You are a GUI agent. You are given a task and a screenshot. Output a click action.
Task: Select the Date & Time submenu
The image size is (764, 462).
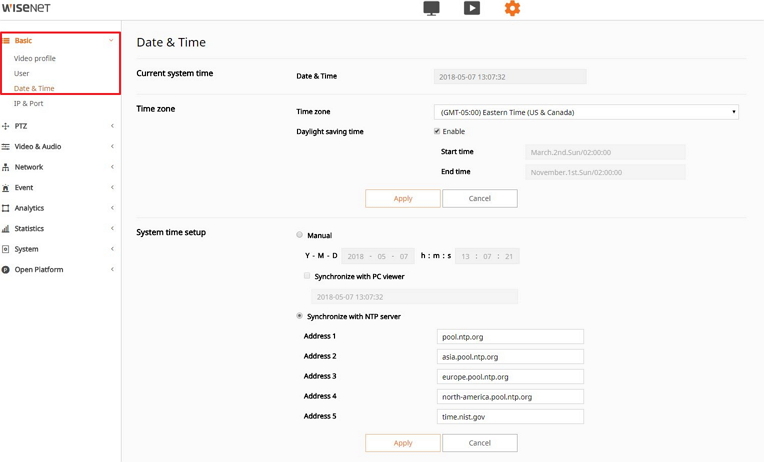(34, 88)
